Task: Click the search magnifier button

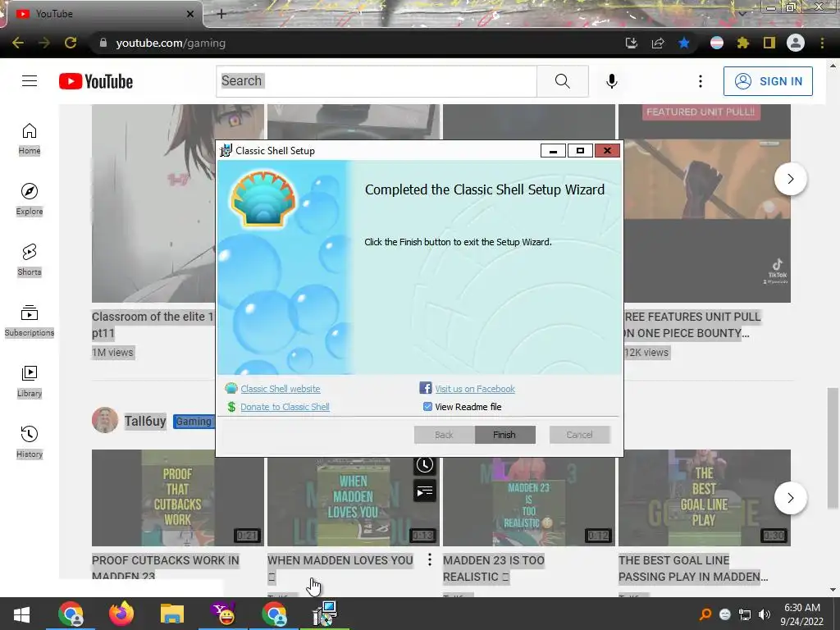Action: (563, 81)
